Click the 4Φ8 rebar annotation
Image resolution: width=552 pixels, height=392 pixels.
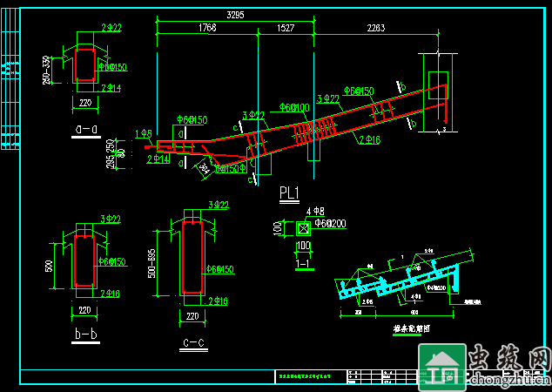point(315,213)
